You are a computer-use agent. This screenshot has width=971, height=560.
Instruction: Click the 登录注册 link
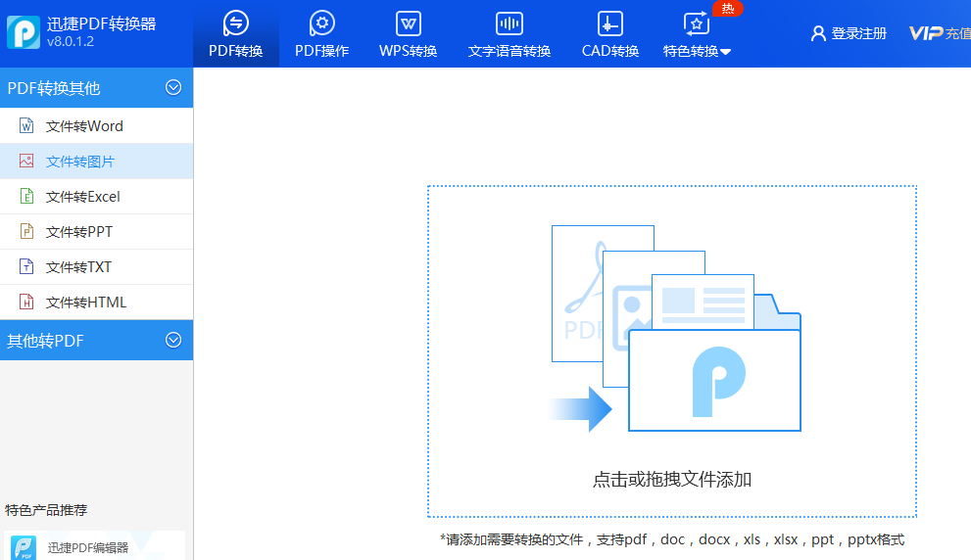click(859, 33)
